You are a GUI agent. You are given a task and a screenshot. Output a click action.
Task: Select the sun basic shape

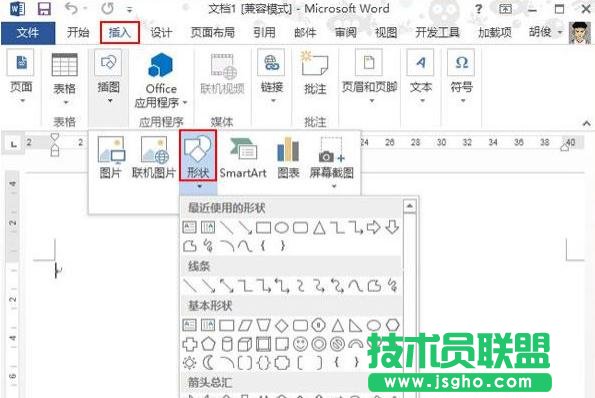(189, 363)
